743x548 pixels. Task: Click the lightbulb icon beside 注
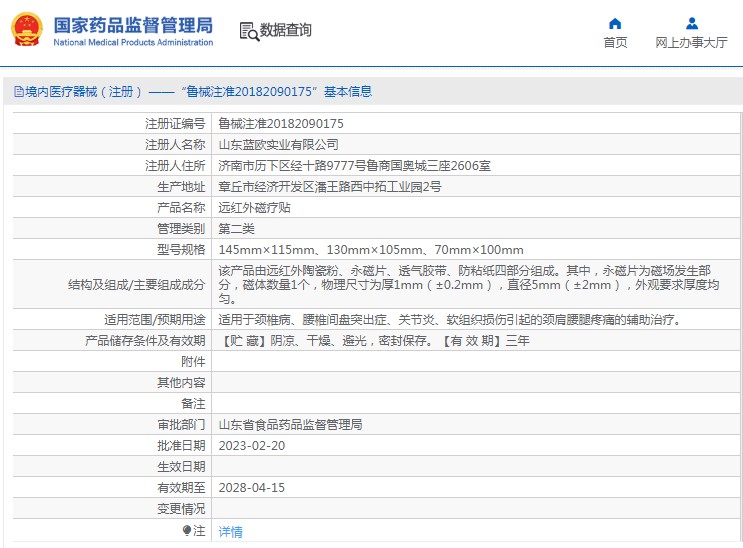187,530
